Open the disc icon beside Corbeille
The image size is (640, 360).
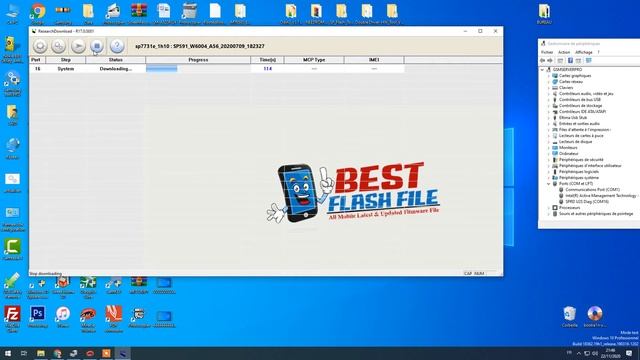tap(595, 317)
